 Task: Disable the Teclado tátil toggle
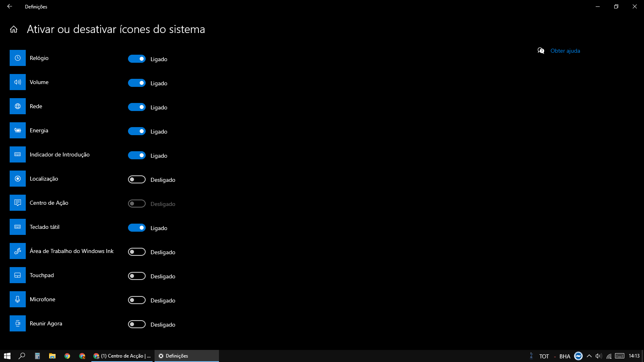[137, 228]
